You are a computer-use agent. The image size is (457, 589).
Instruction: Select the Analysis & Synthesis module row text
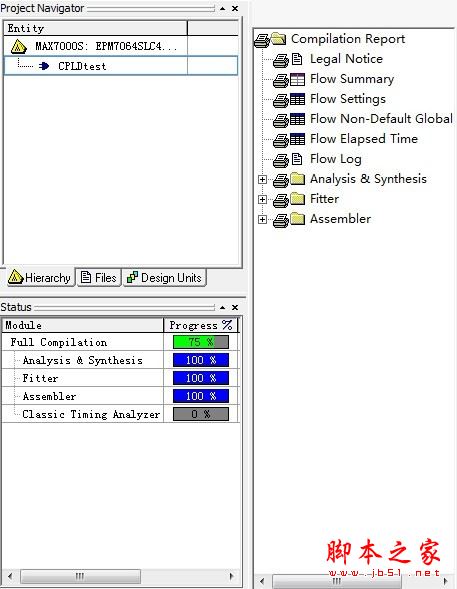tap(83, 360)
